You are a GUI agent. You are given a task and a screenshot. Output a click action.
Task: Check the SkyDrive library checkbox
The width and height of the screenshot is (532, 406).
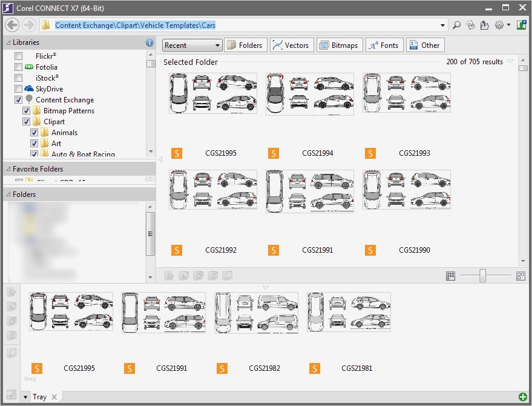(x=19, y=88)
